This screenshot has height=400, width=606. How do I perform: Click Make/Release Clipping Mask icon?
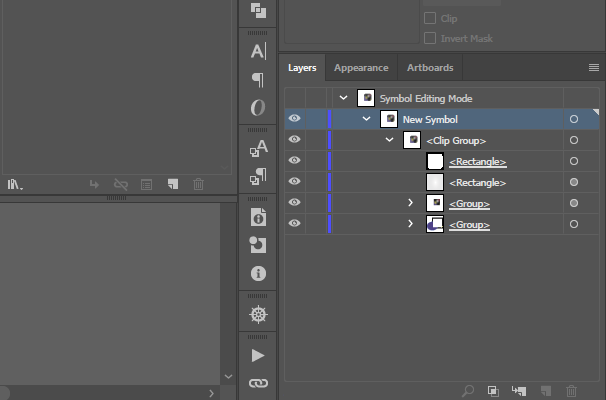[x=493, y=391]
